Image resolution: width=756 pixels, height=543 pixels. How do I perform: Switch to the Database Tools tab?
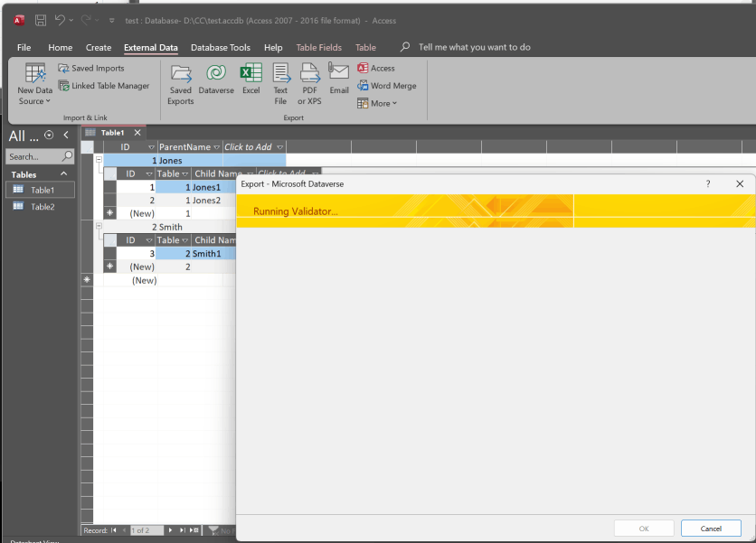pos(221,47)
